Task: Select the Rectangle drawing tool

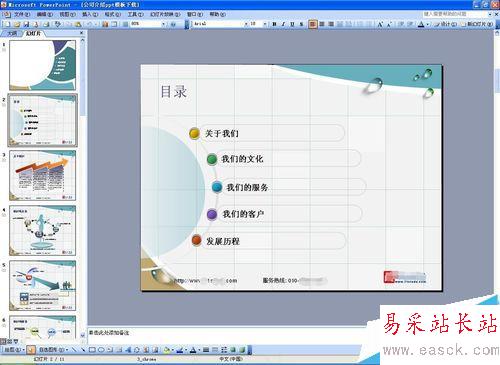Action: [92, 350]
